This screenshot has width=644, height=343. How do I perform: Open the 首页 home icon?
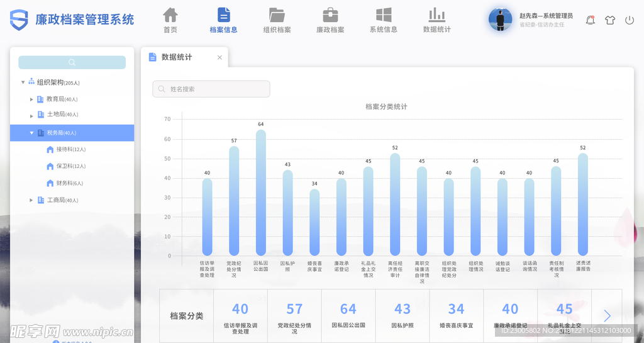tap(170, 14)
